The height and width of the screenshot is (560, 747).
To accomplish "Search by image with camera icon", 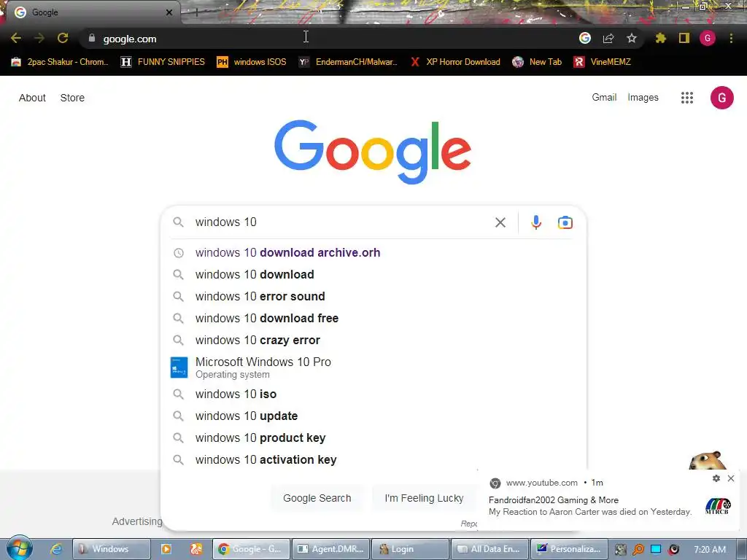I will pos(565,222).
